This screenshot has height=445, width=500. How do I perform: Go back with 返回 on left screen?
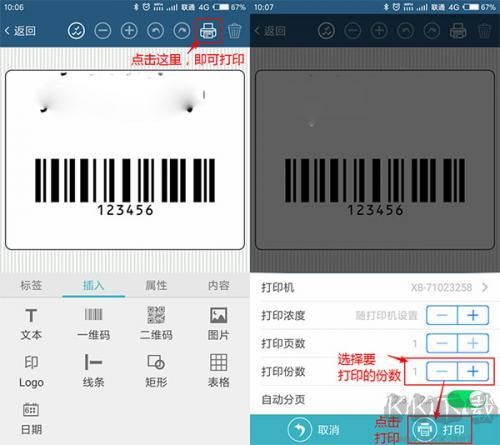point(20,31)
